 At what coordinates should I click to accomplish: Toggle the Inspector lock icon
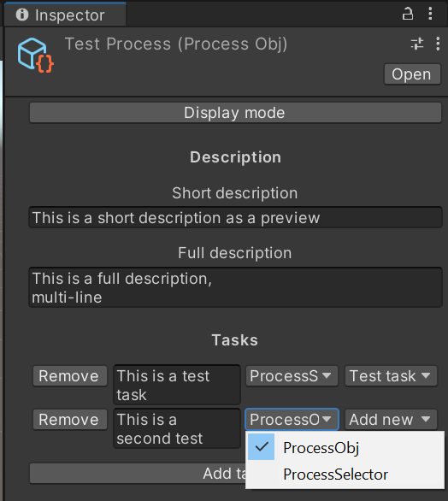tap(408, 14)
